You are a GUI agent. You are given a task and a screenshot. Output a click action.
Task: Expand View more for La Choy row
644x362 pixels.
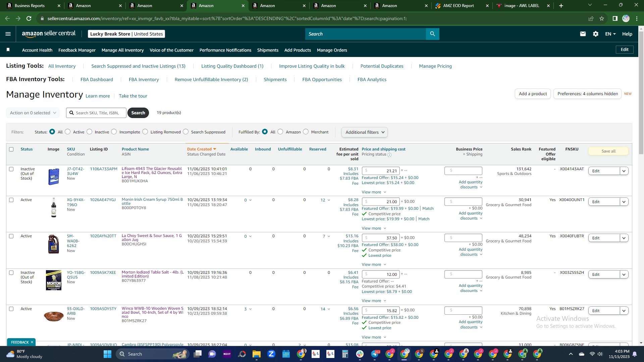(x=374, y=265)
